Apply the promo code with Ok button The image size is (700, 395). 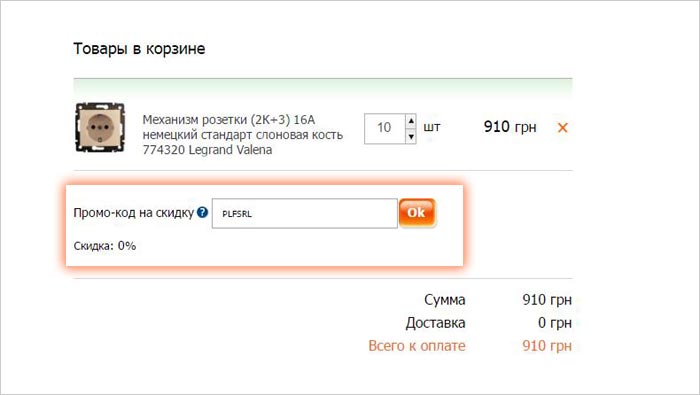click(x=417, y=213)
